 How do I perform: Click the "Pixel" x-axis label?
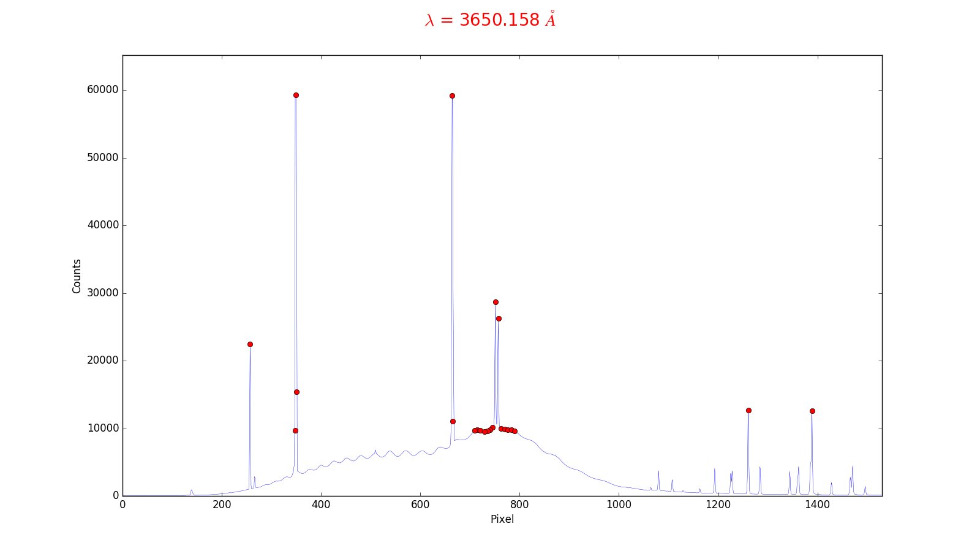(x=502, y=519)
